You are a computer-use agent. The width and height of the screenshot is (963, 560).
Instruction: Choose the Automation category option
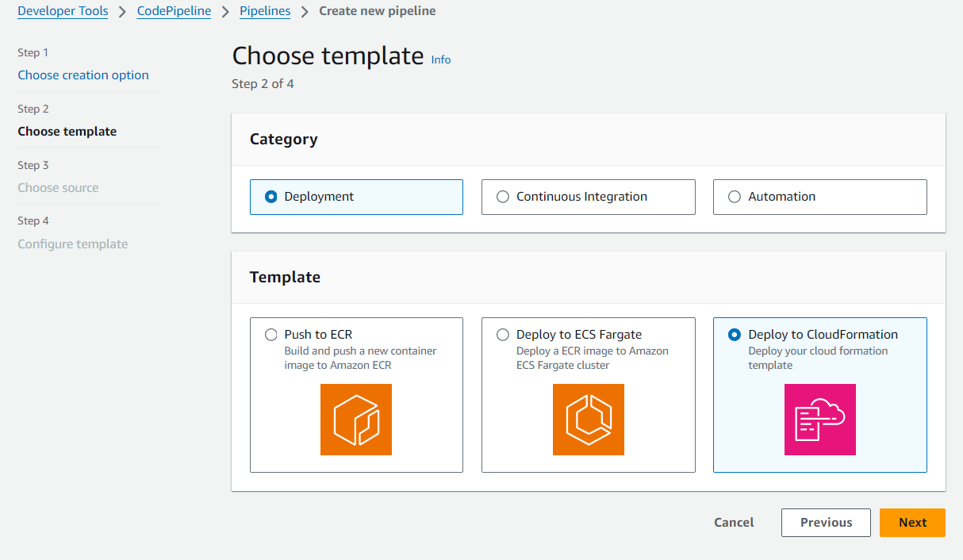pos(734,197)
